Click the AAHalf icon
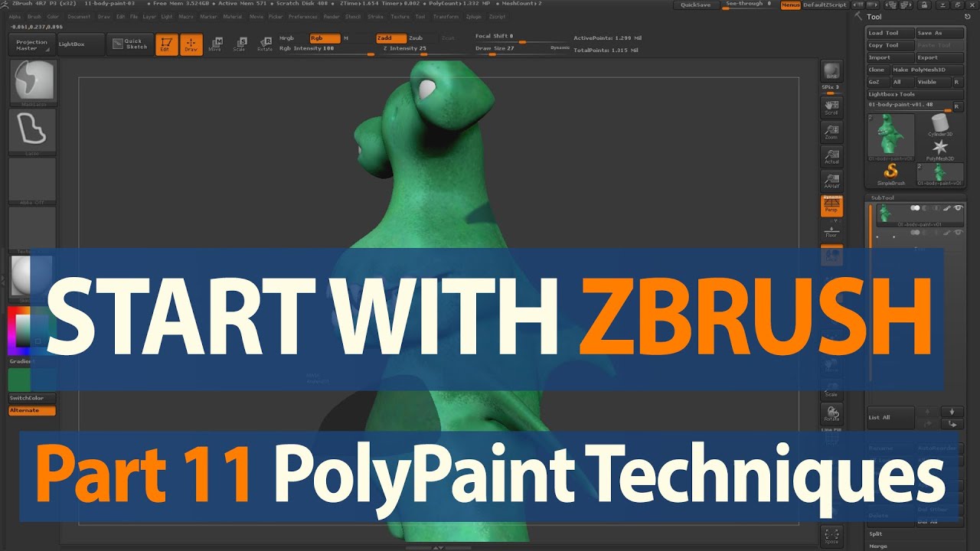 click(x=831, y=181)
